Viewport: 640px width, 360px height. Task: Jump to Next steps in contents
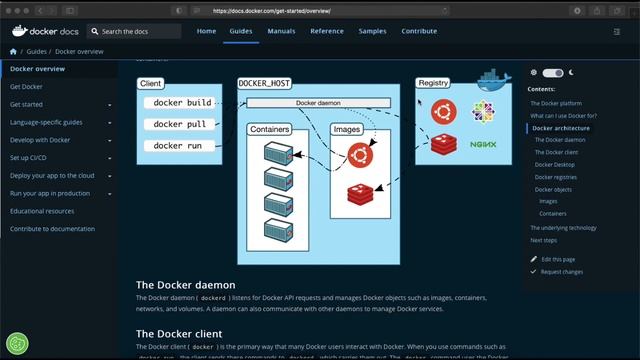click(x=543, y=240)
